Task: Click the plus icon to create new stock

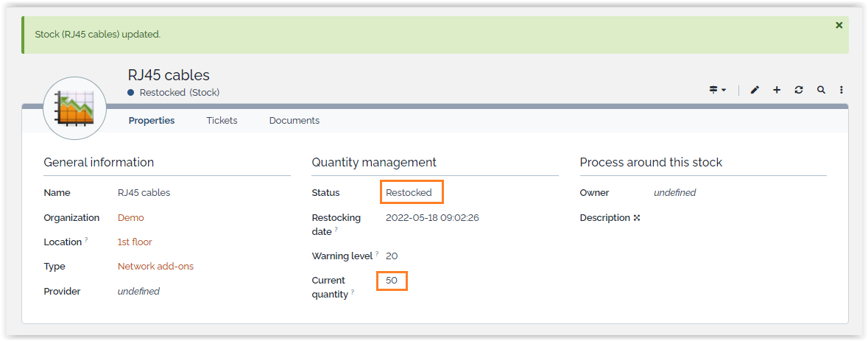Action: [x=777, y=90]
